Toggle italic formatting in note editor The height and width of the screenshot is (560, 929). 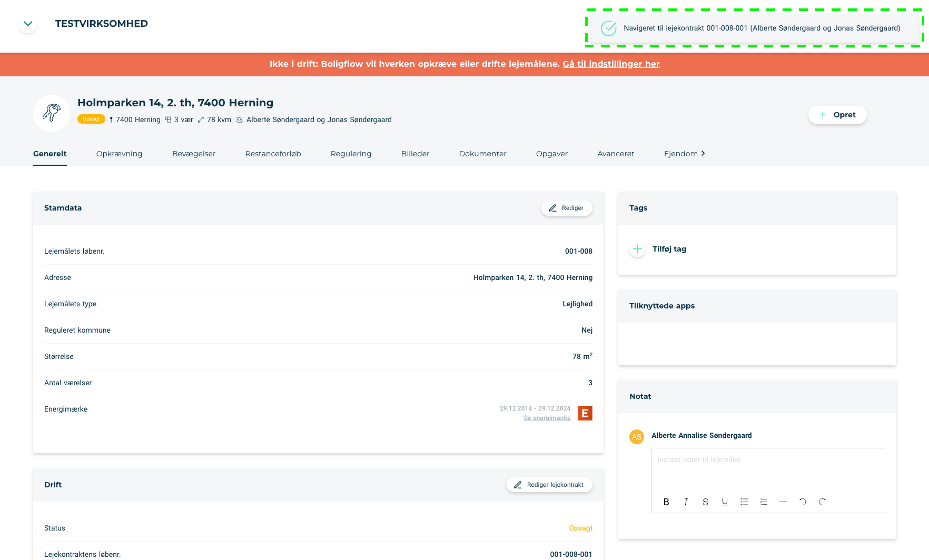point(686,502)
